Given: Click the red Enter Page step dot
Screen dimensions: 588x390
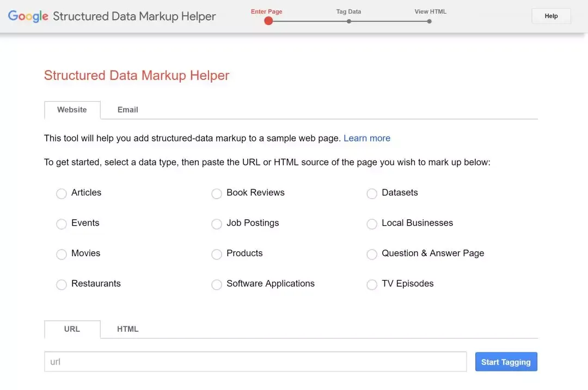Looking at the screenshot, I should (268, 21).
